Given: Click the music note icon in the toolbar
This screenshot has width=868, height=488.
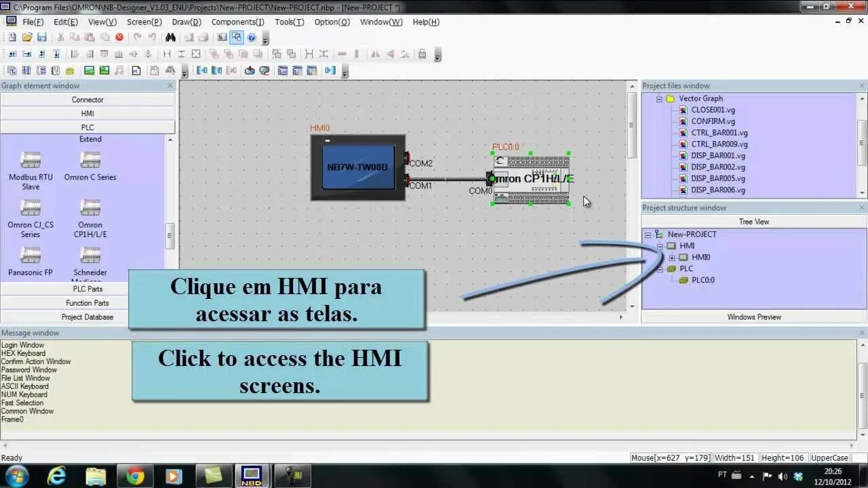Looking at the screenshot, I should coord(119,70).
